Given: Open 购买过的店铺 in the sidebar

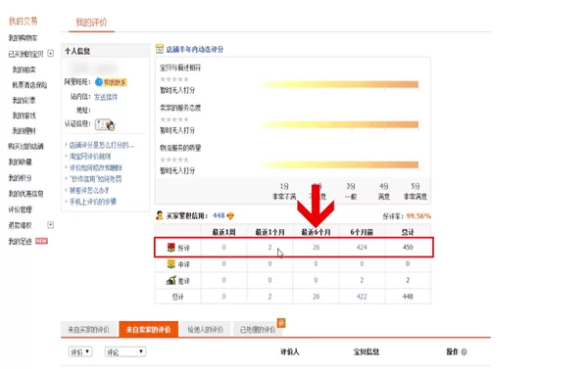Looking at the screenshot, I should pos(25,146).
